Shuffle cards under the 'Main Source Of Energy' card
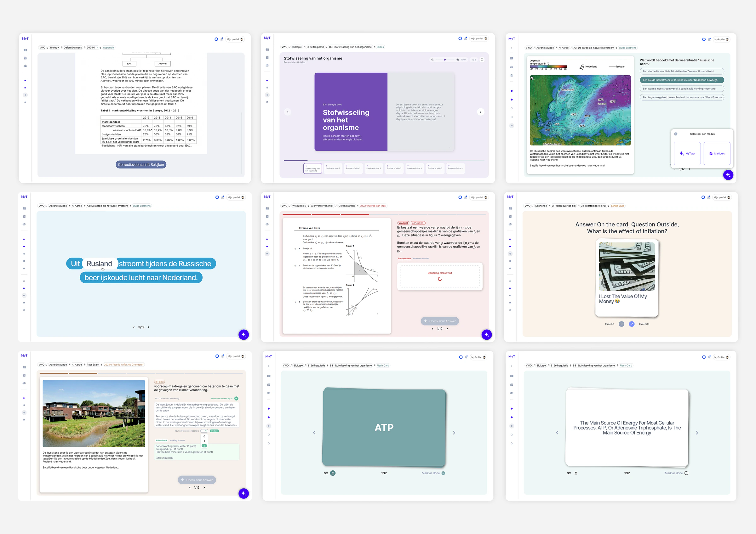 [569, 473]
